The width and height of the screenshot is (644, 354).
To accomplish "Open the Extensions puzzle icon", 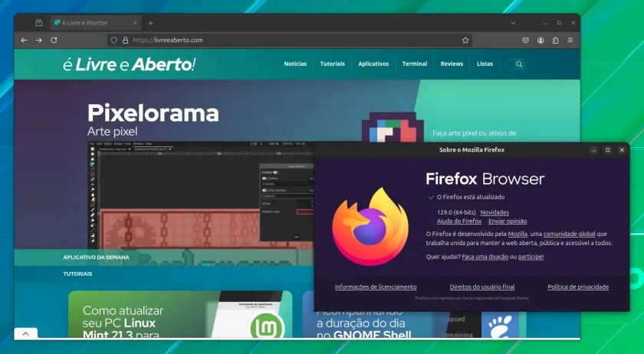I will click(555, 41).
